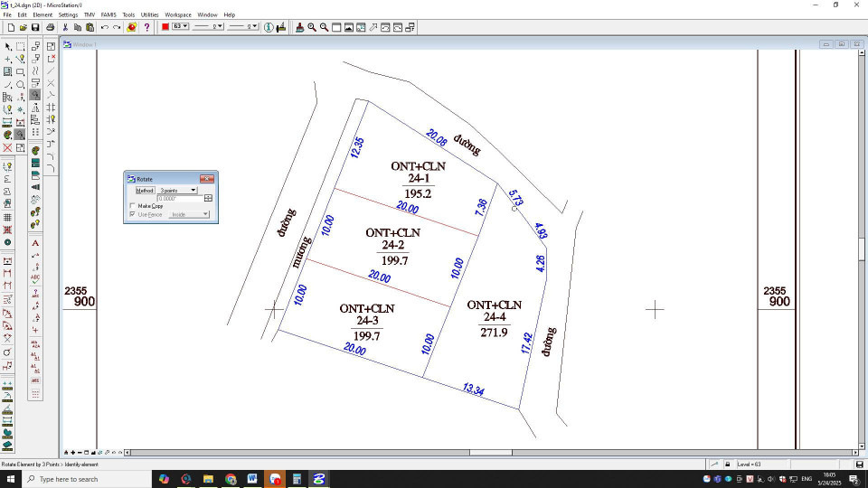Open the active level 63 dropdown

[x=181, y=26]
